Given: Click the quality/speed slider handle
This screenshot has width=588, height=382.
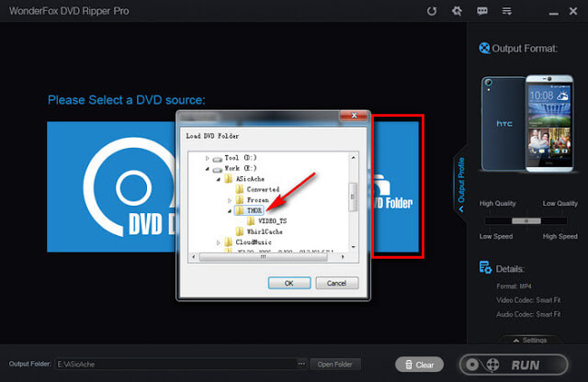Looking at the screenshot, I should pos(525,221).
